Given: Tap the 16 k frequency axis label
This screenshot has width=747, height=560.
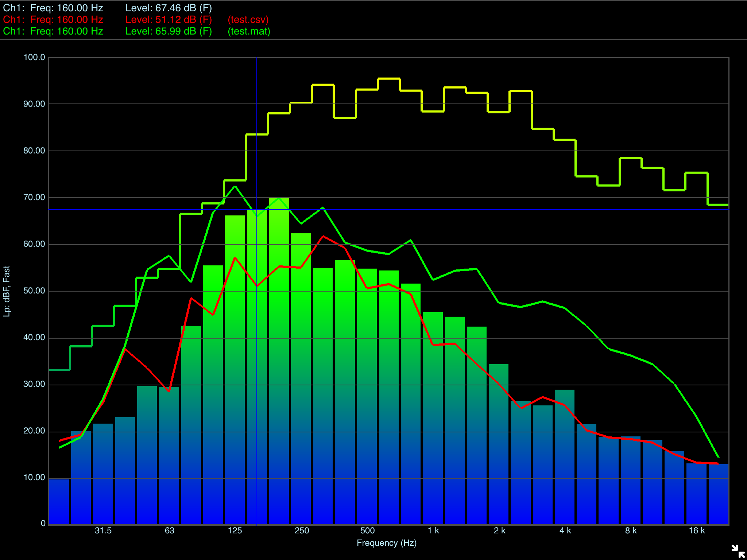Looking at the screenshot, I should coord(697,530).
